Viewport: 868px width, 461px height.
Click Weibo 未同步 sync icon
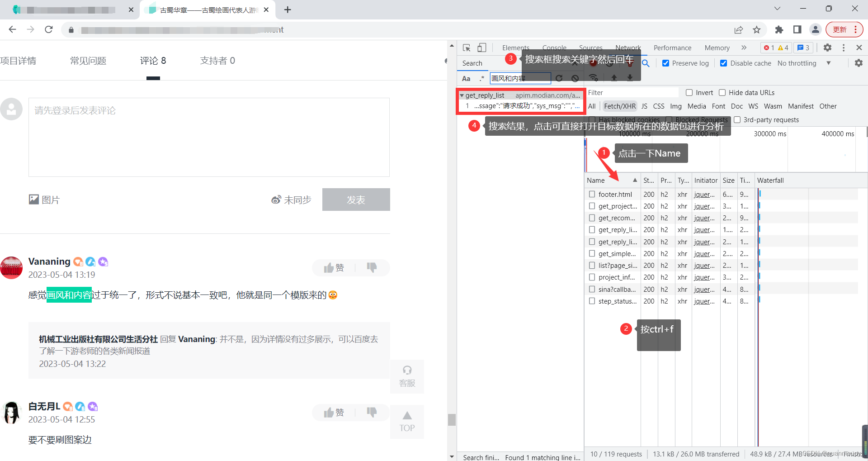point(276,200)
